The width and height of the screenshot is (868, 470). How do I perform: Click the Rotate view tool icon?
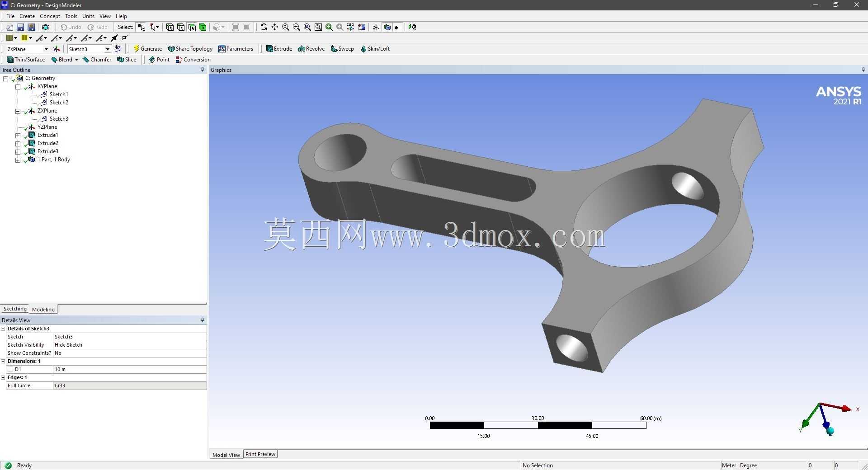[264, 27]
